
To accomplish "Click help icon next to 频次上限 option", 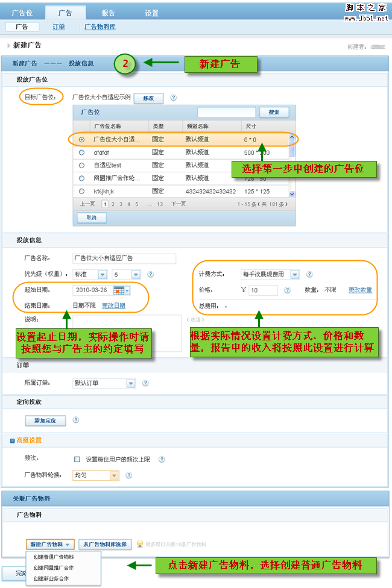I will pyautogui.click(x=162, y=460).
